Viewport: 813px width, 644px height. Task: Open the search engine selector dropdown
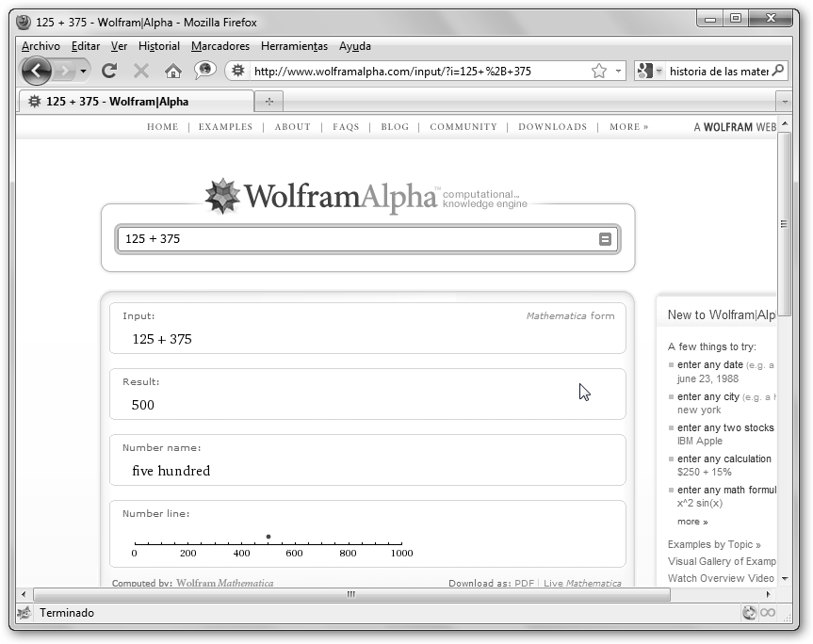click(x=649, y=71)
